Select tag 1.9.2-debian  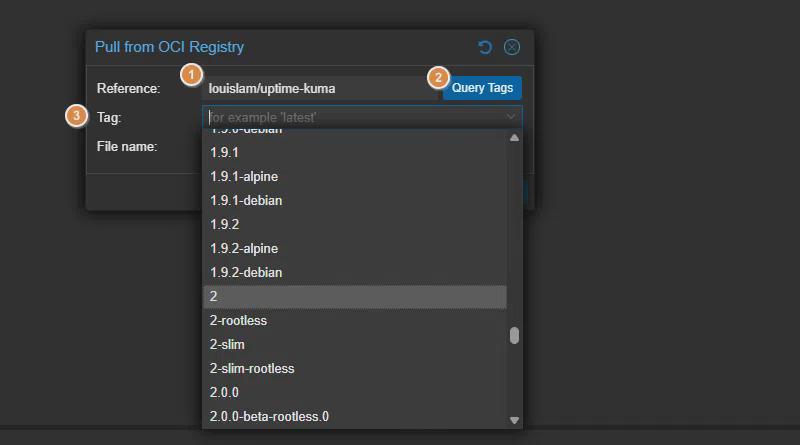click(355, 273)
